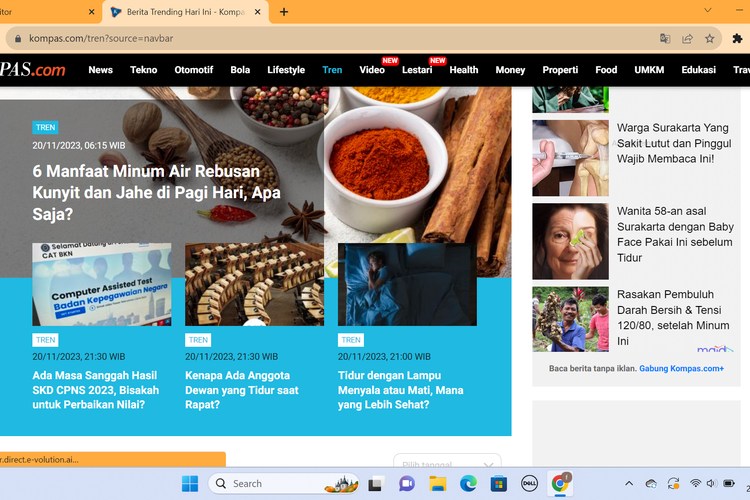This screenshot has height=500, width=750.
Task: Open the Tekno menu section
Action: point(143,70)
